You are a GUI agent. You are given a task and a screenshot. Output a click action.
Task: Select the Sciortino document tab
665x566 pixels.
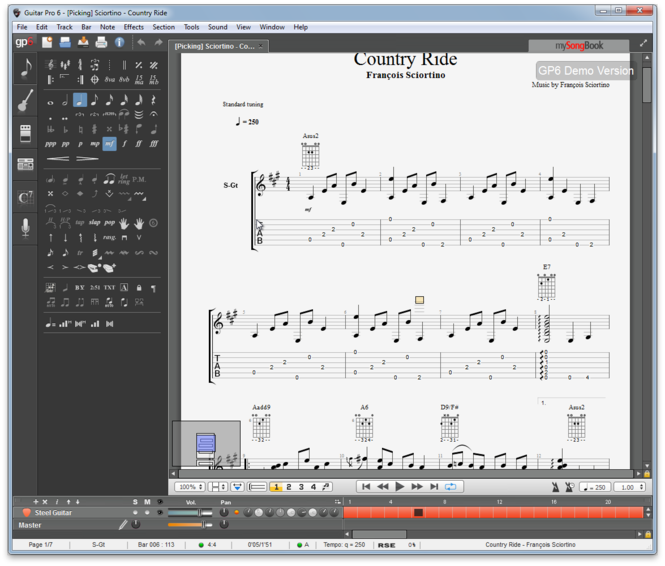[218, 46]
